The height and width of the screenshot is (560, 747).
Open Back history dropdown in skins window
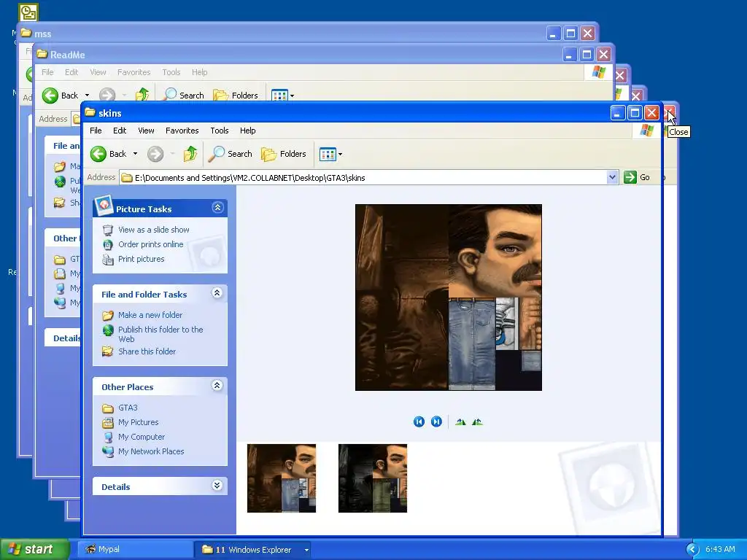[135, 154]
